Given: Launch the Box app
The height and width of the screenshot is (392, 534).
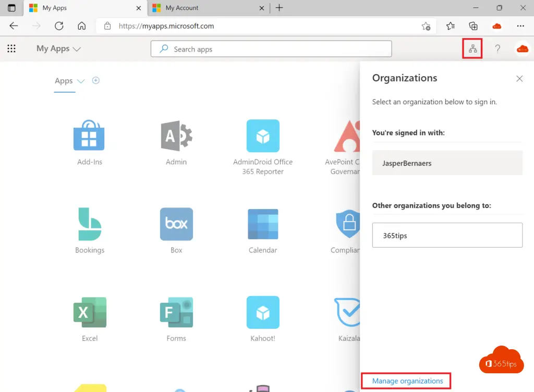Looking at the screenshot, I should click(x=176, y=231).
